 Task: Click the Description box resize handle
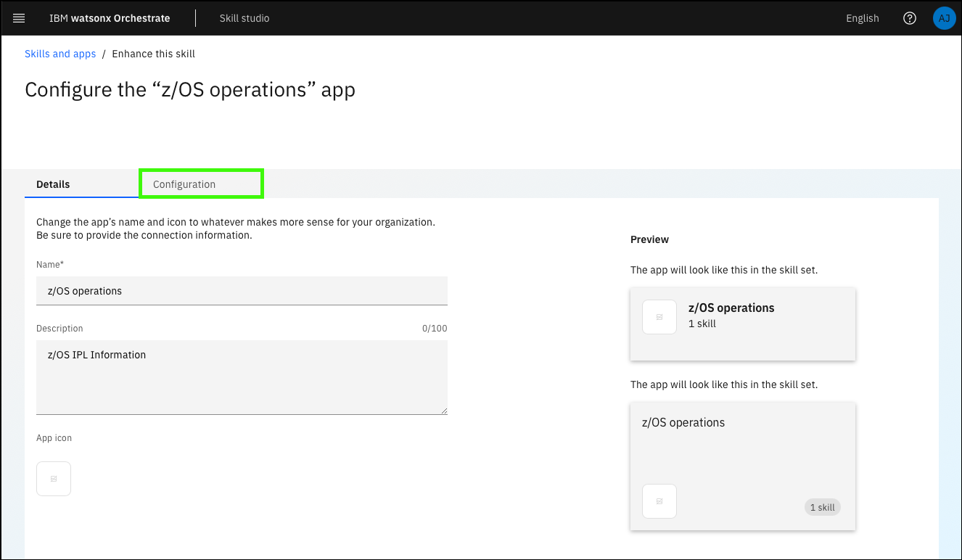pos(443,411)
